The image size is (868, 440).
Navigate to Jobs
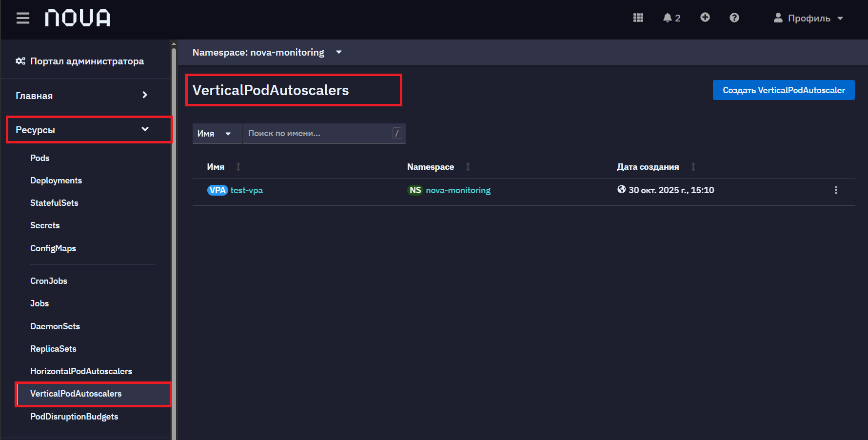tap(39, 303)
